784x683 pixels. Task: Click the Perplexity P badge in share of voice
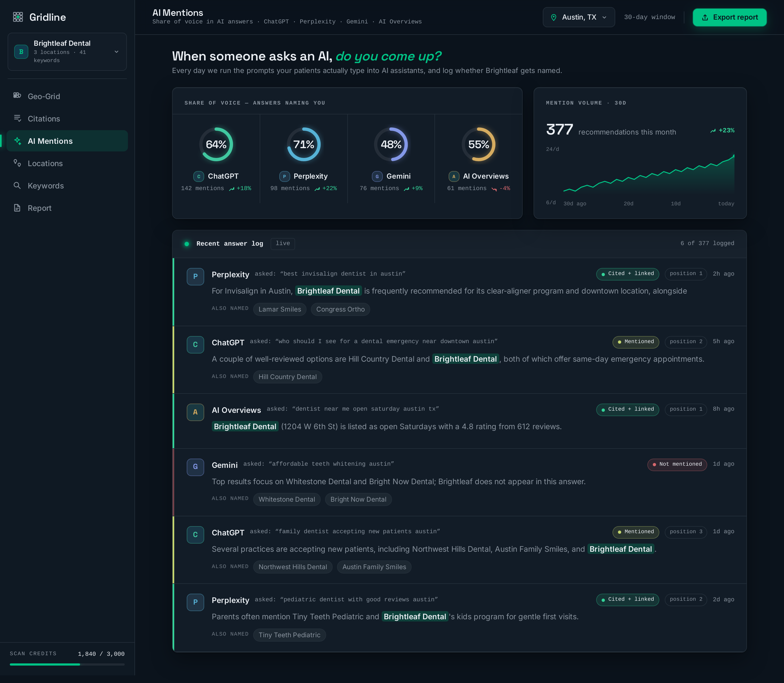(x=284, y=176)
